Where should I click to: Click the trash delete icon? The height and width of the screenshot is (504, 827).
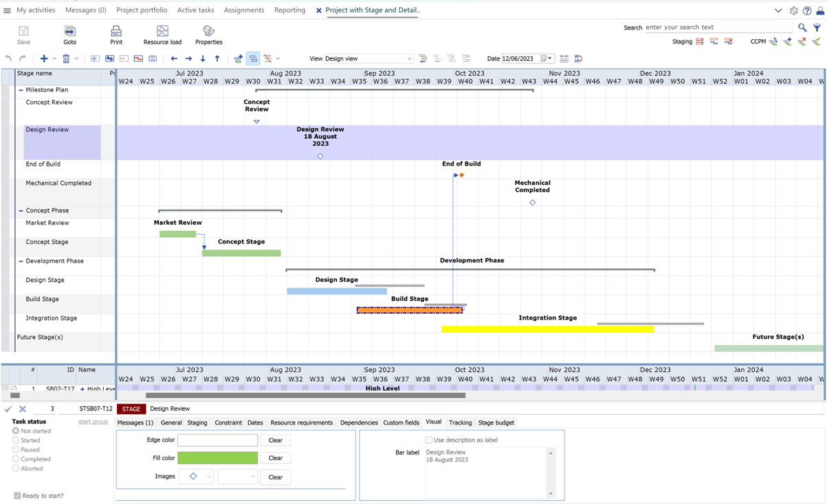click(x=66, y=58)
